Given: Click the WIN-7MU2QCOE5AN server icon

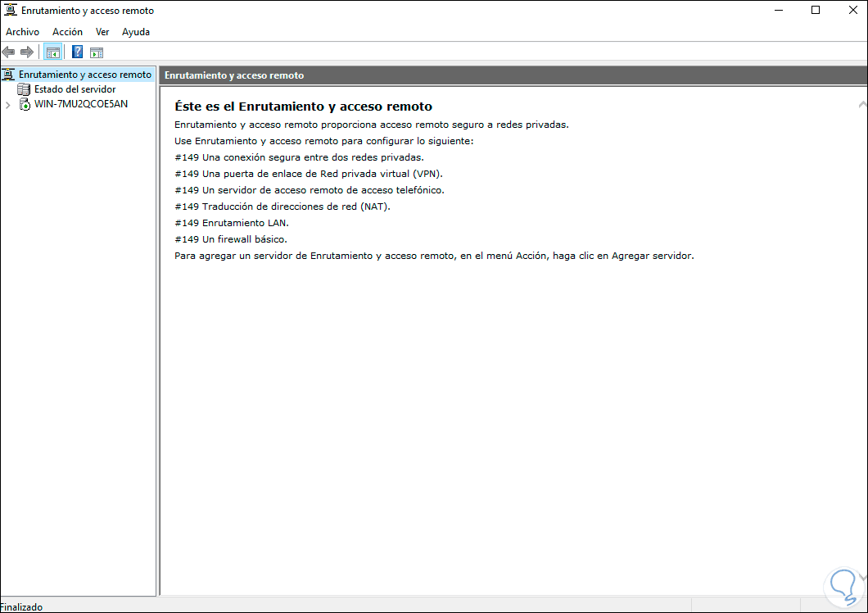Looking at the screenshot, I should click(25, 104).
